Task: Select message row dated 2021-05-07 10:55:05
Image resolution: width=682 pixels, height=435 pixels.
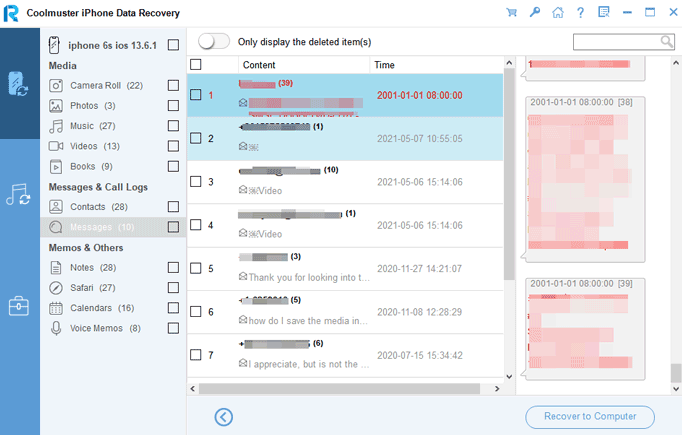Action: click(345, 139)
